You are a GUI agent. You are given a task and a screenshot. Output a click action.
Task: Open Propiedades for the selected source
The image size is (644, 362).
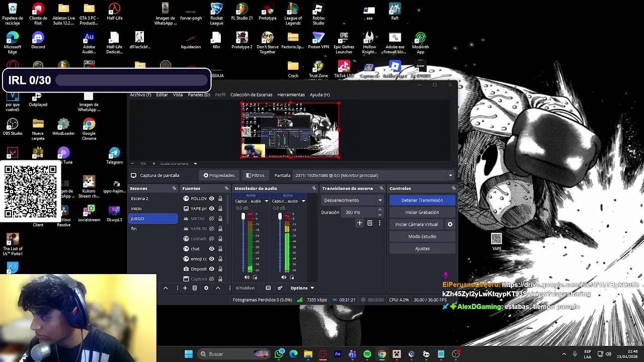219,175
